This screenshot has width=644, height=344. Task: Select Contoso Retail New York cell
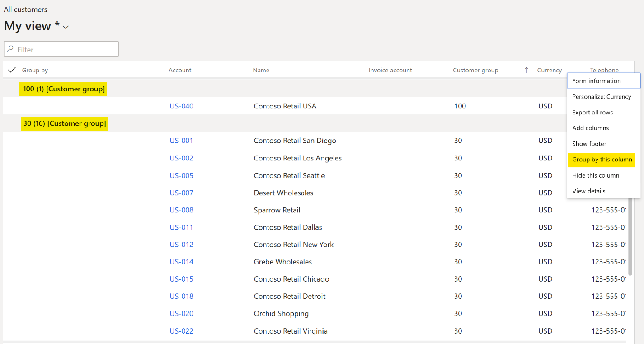294,245
